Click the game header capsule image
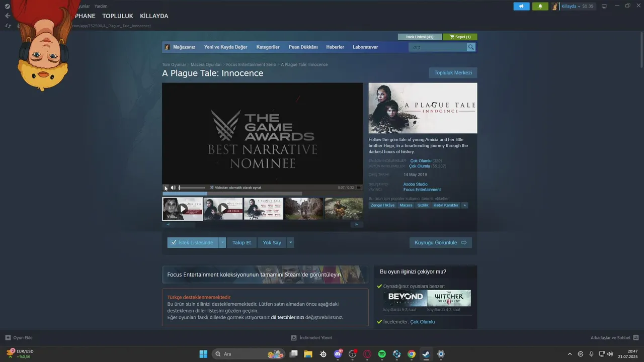 pyautogui.click(x=423, y=108)
